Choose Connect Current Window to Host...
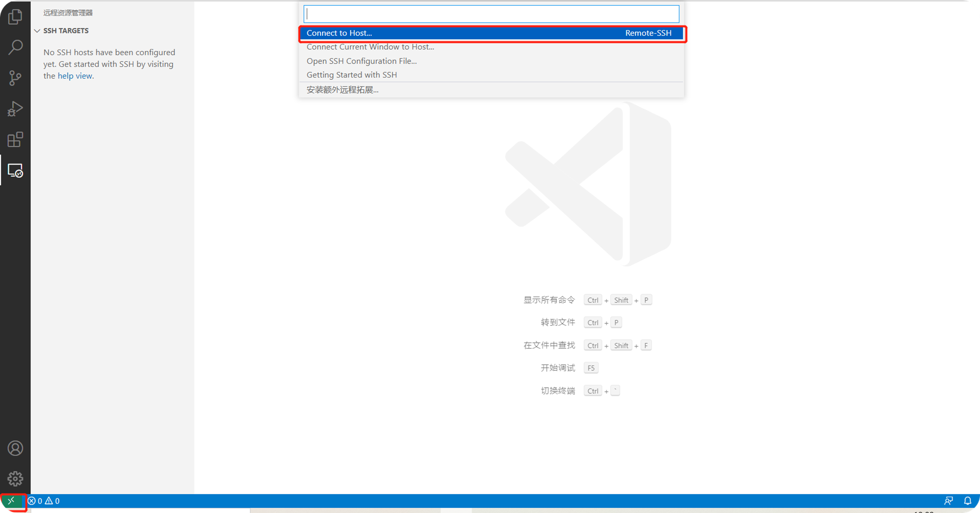Viewport: 980px width, 513px height. coord(370,47)
